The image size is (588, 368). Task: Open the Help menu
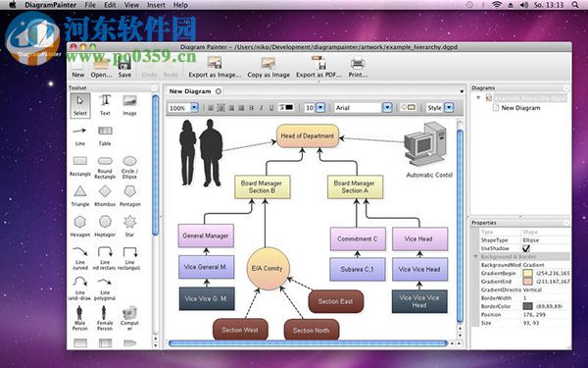180,5
